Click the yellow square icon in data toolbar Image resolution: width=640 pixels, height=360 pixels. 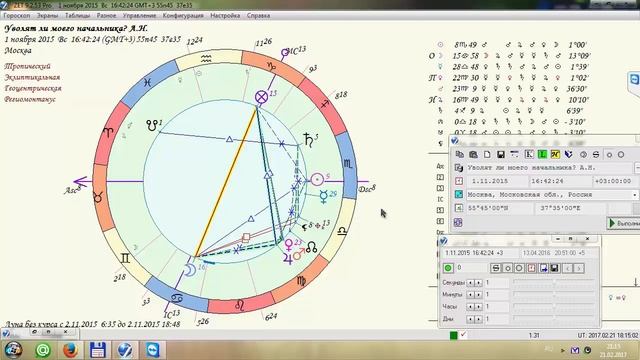(555, 154)
